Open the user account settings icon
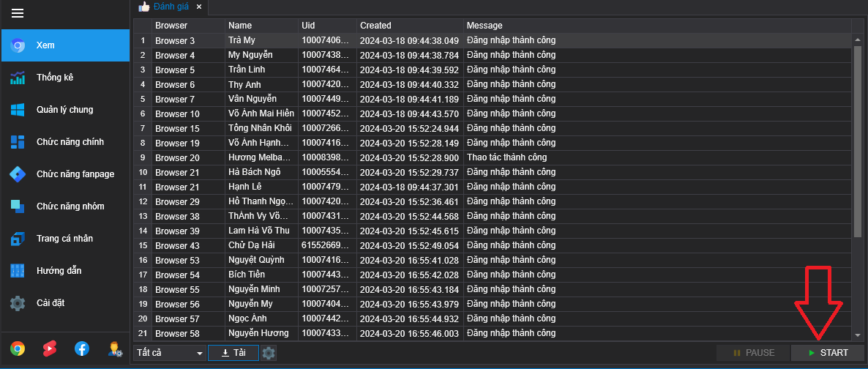 coord(115,348)
